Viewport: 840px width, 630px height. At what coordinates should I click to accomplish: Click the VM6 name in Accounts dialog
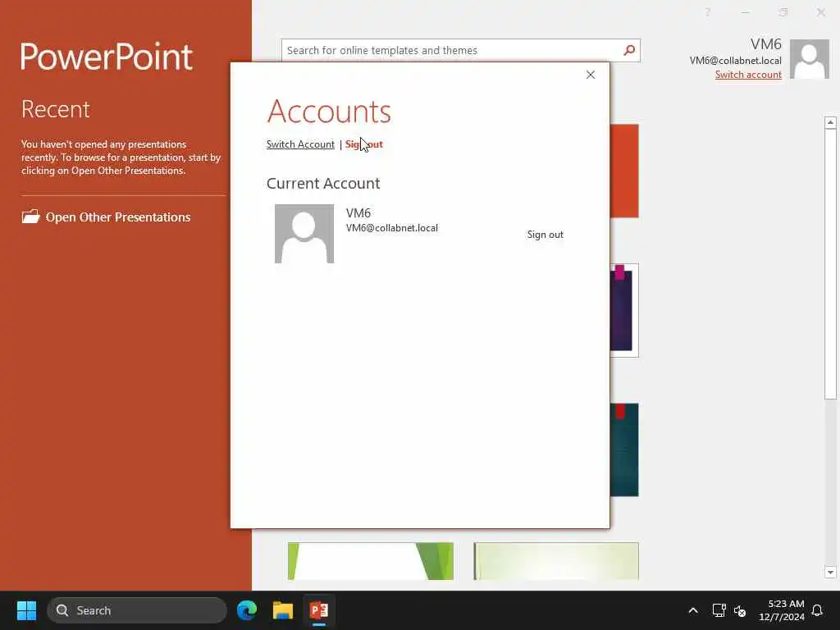point(358,212)
